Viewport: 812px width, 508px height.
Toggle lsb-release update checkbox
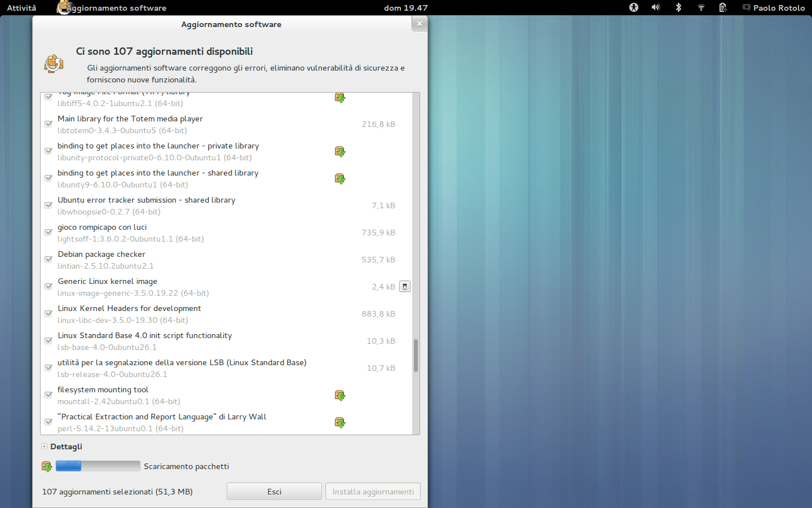(x=48, y=367)
